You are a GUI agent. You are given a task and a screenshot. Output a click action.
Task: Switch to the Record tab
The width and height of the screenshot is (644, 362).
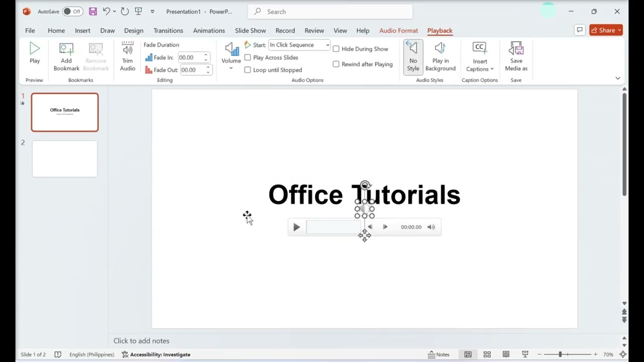(x=285, y=30)
